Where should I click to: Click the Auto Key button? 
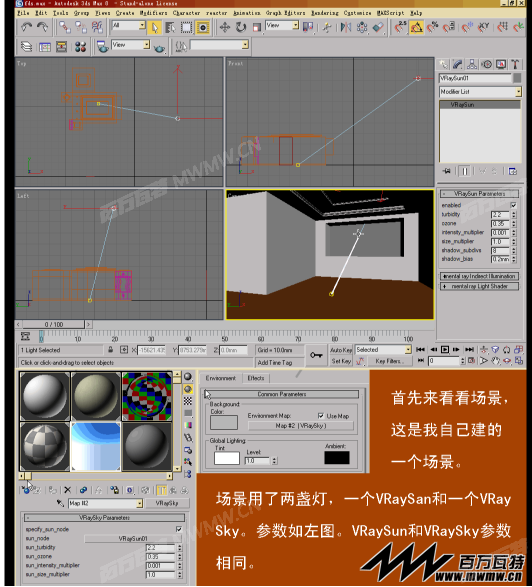point(341,350)
